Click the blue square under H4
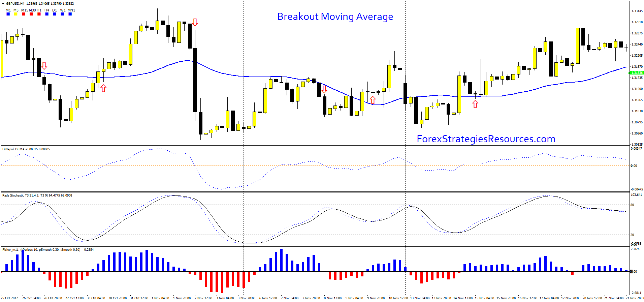 [x=47, y=14]
